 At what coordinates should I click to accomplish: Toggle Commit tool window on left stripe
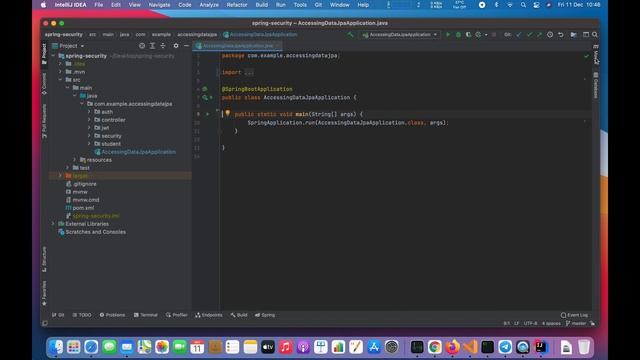point(44,84)
